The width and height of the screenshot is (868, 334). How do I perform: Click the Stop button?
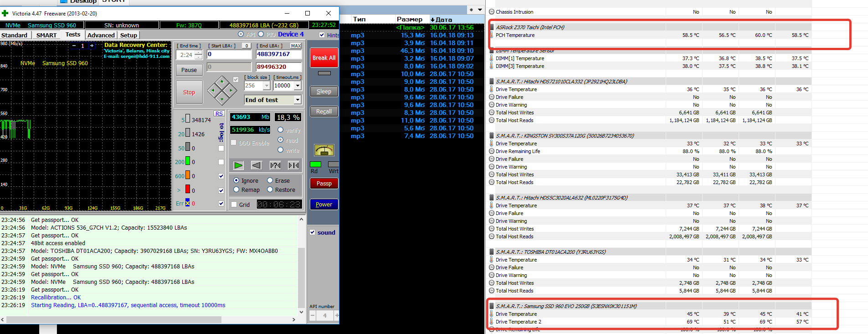[x=189, y=92]
